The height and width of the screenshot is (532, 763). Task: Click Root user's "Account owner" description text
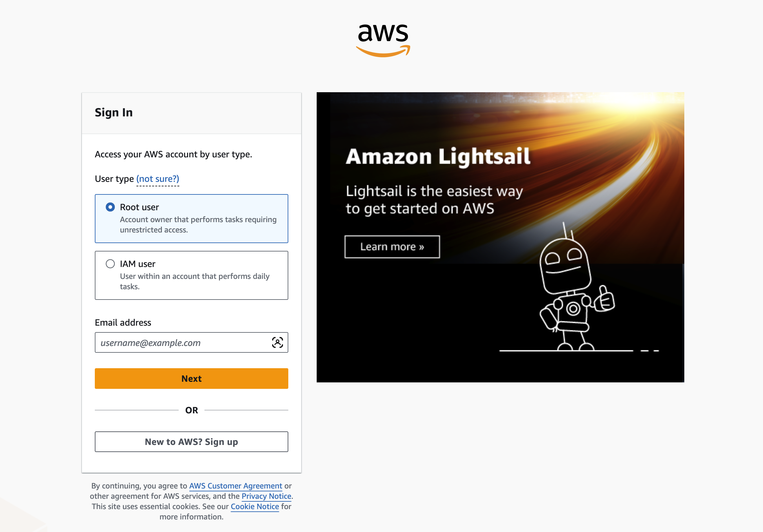coord(198,225)
